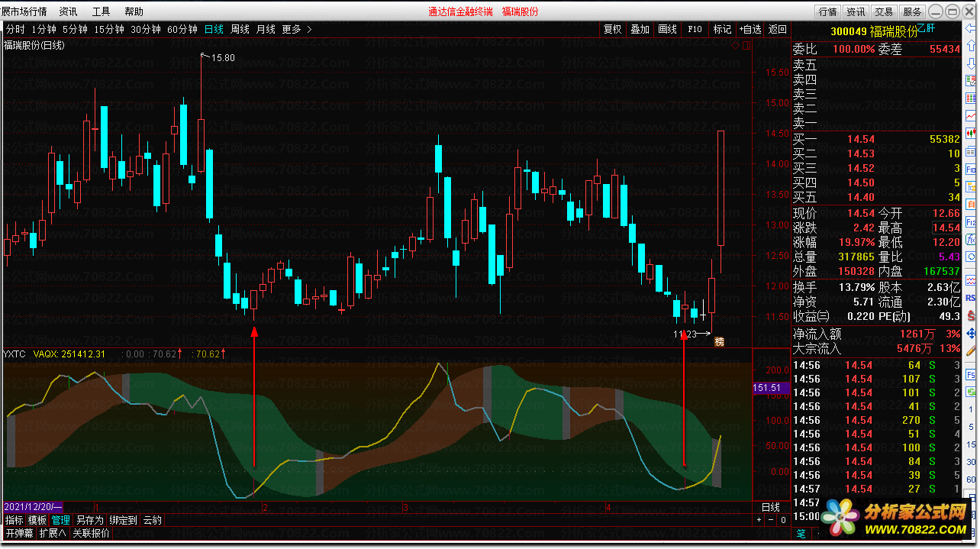Switch to 周线 weekly period
This screenshot has width=980, height=549.
pos(240,29)
